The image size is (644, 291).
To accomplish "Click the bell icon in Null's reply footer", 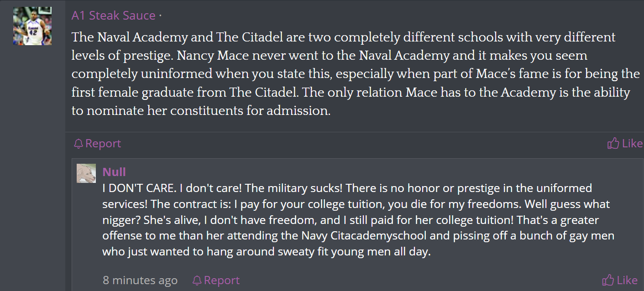I will (197, 280).
